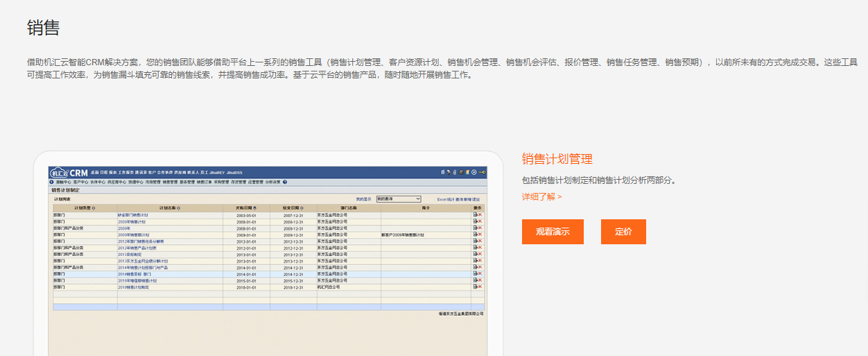Open 接触中心 in the CRM module bar
868x356 pixels.
coord(64,182)
